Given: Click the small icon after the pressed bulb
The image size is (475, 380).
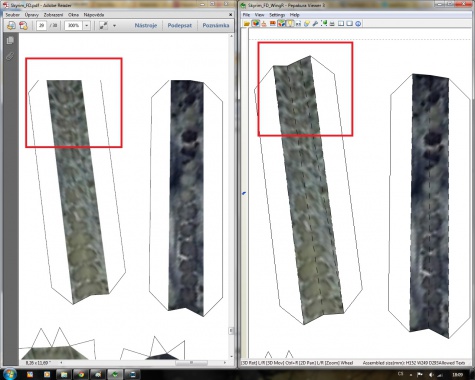Looking at the screenshot, I should [x=298, y=24].
